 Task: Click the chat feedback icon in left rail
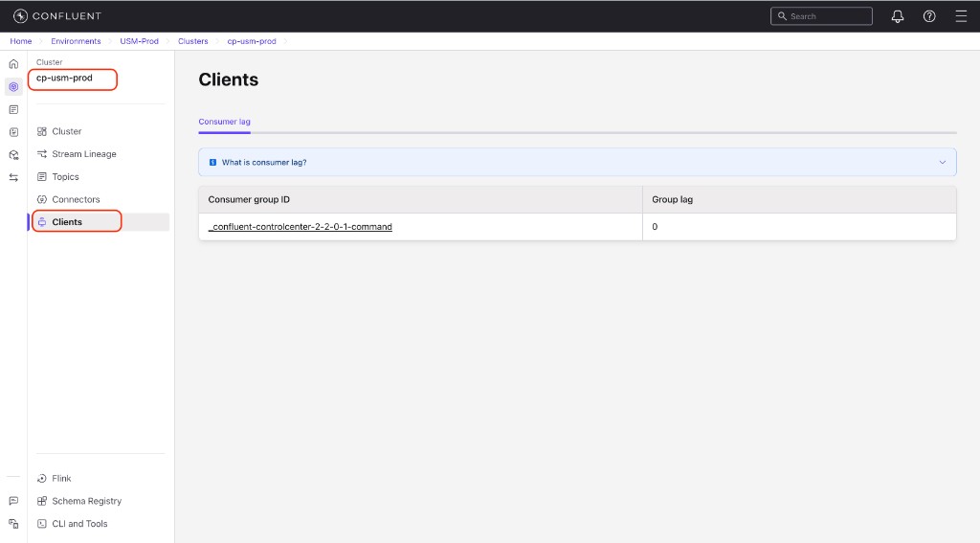pos(13,501)
